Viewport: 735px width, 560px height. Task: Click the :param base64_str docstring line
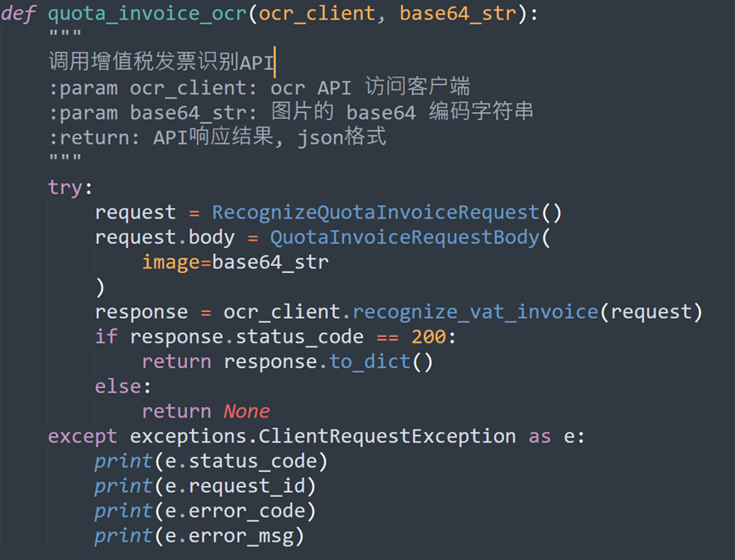291,112
